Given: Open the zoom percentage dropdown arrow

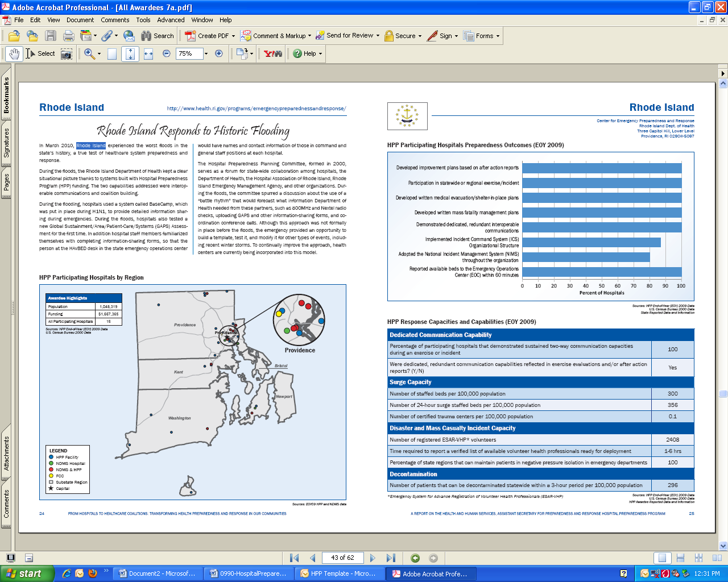Looking at the screenshot, I should click(x=205, y=54).
